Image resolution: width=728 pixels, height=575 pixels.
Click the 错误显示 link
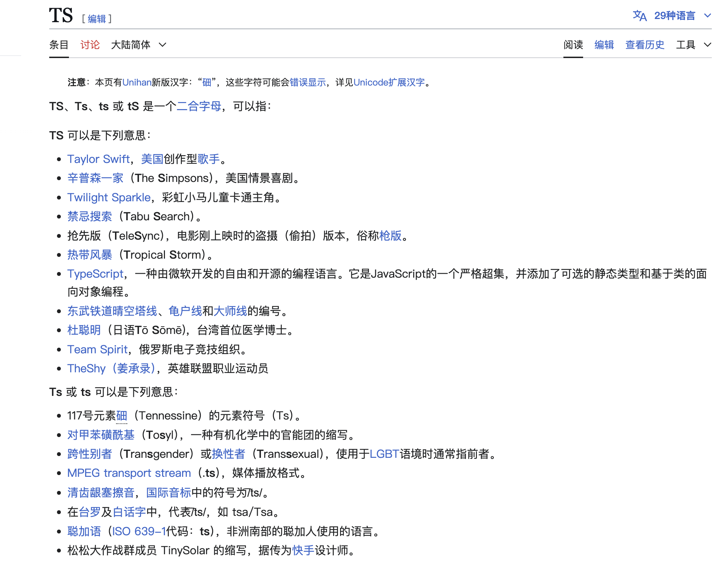pos(308,82)
